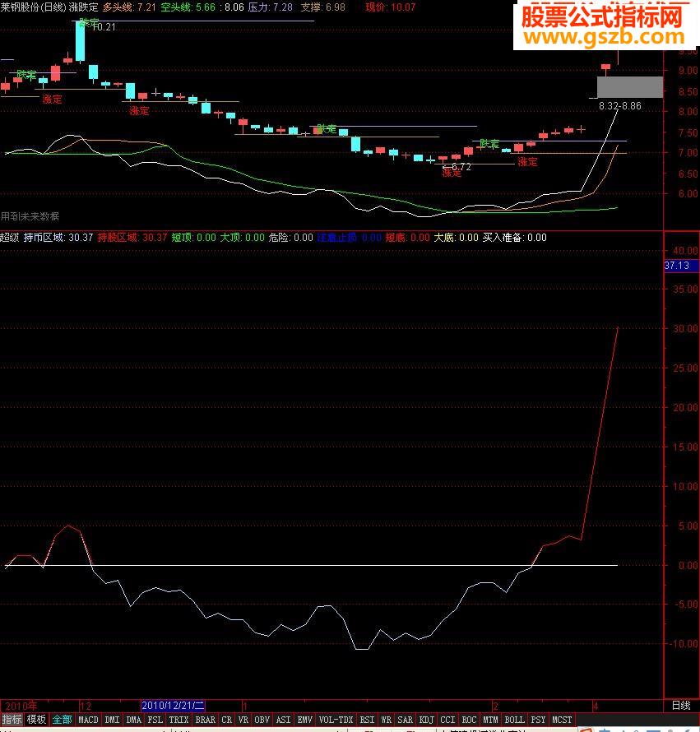Image resolution: width=700 pixels, height=732 pixels.
Task: Click the 8.32-8.86 gap range label
Action: 620,106
